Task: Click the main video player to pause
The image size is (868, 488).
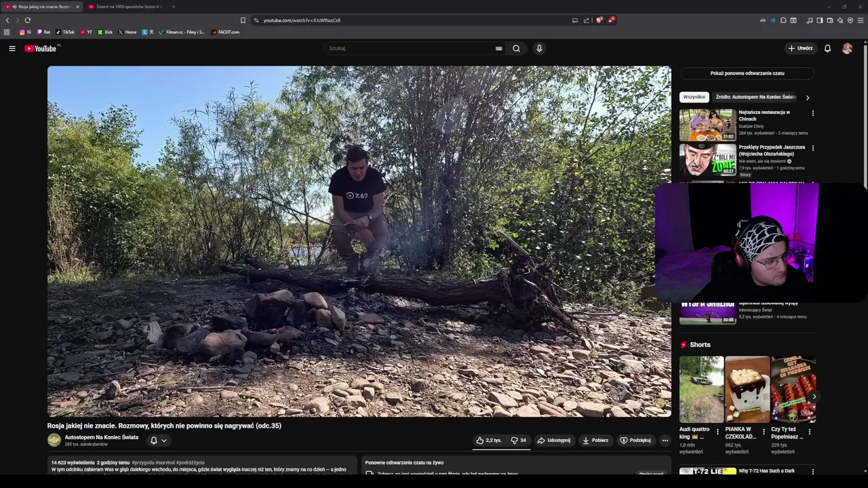Action: coord(359,241)
